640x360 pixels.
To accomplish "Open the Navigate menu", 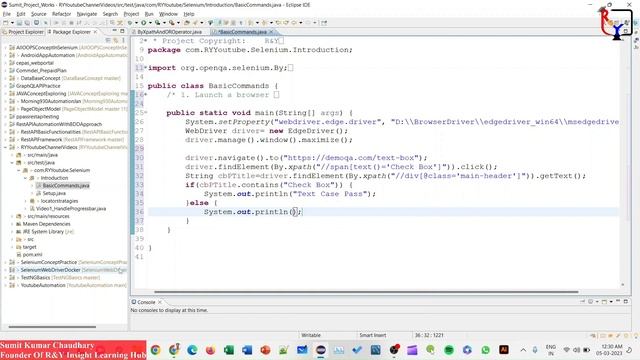I will click(87, 14).
